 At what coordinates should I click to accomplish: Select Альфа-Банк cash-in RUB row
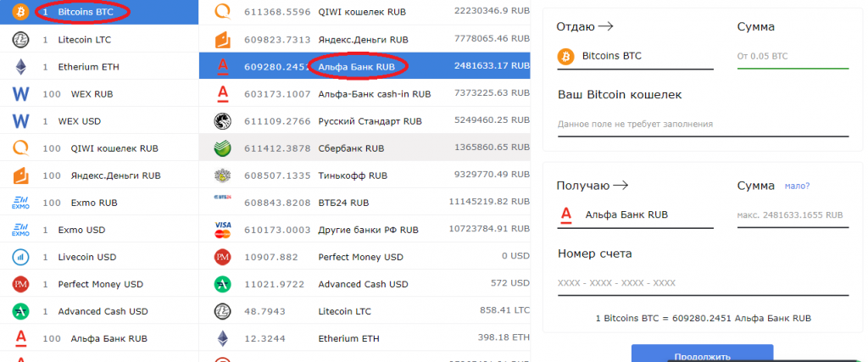click(x=374, y=94)
